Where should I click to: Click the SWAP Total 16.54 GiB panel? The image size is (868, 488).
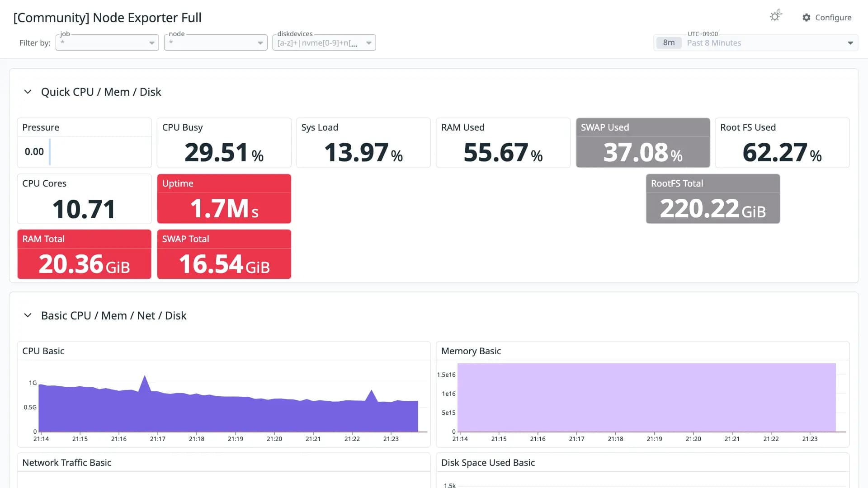(224, 254)
